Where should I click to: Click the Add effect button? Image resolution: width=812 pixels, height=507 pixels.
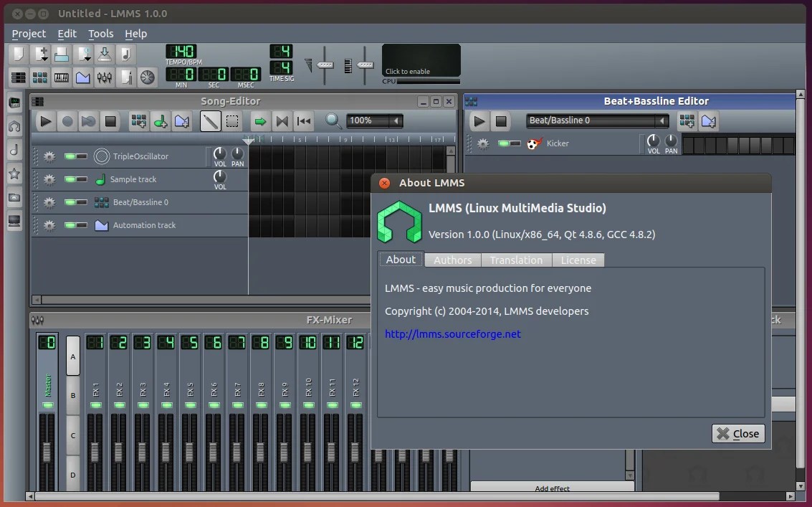tap(552, 488)
